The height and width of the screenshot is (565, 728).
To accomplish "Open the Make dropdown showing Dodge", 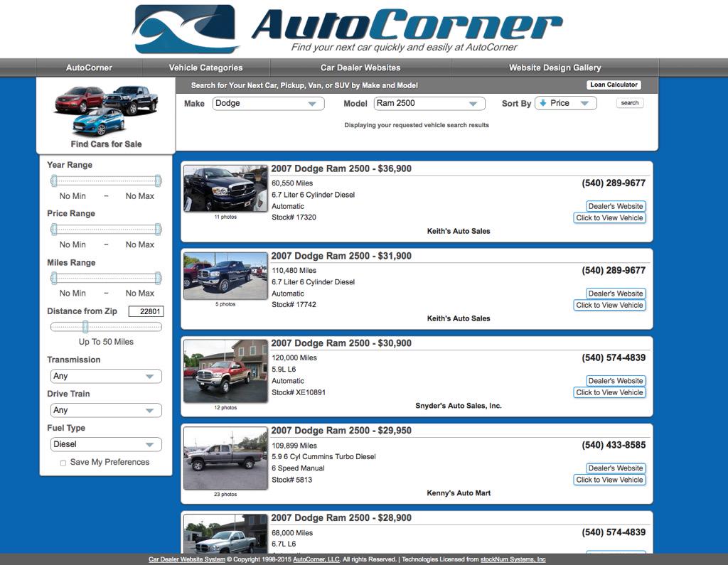I will [267, 103].
